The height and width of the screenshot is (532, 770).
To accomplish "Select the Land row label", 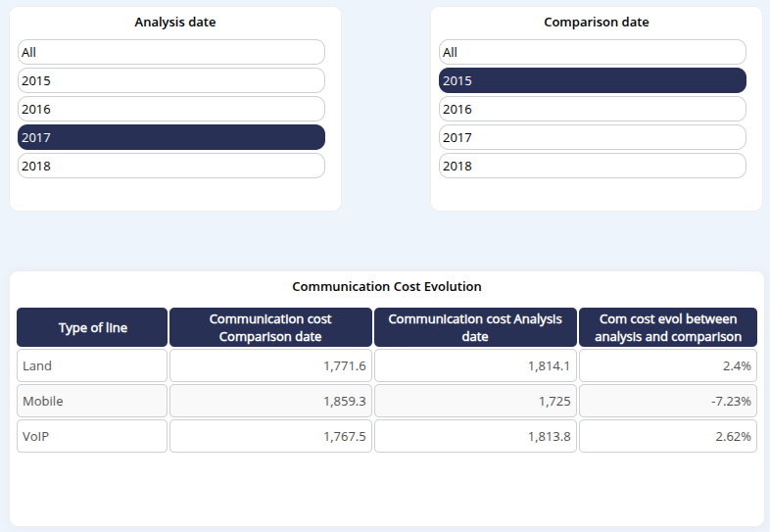I will [x=92, y=365].
